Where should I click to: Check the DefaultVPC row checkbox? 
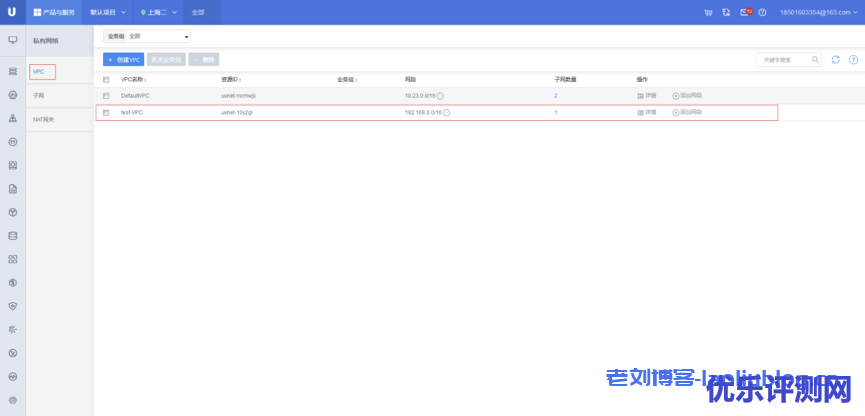point(106,96)
